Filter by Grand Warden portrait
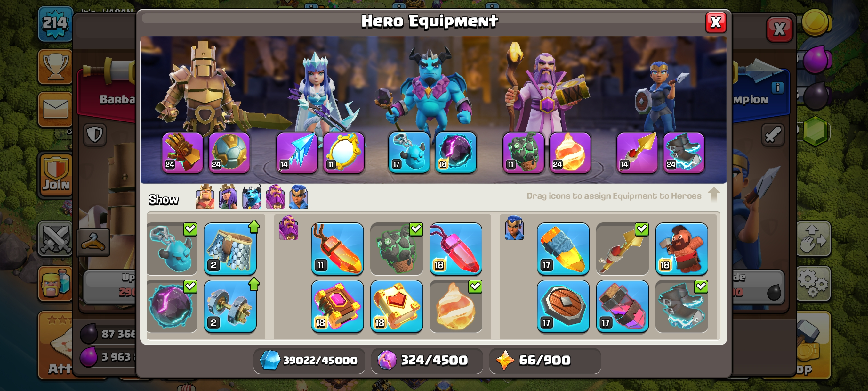The height and width of the screenshot is (391, 868). click(275, 197)
